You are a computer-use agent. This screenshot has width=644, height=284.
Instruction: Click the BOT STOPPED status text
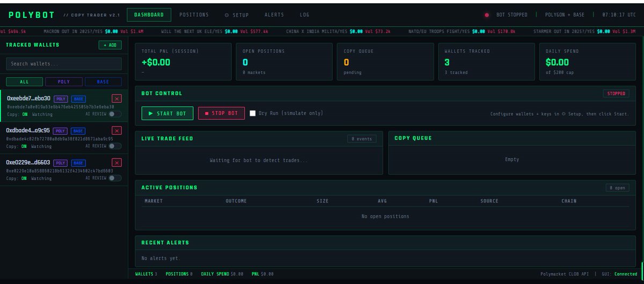pos(511,15)
